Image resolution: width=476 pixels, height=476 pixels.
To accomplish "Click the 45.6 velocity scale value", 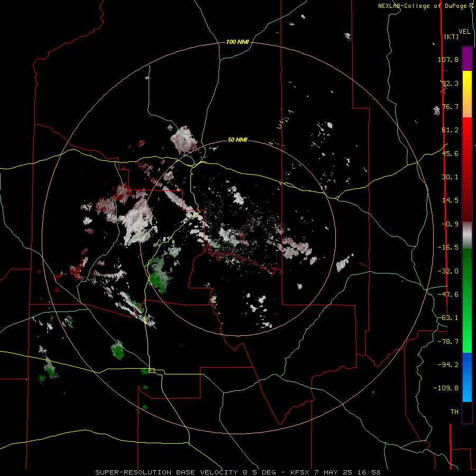I will pos(450,153).
